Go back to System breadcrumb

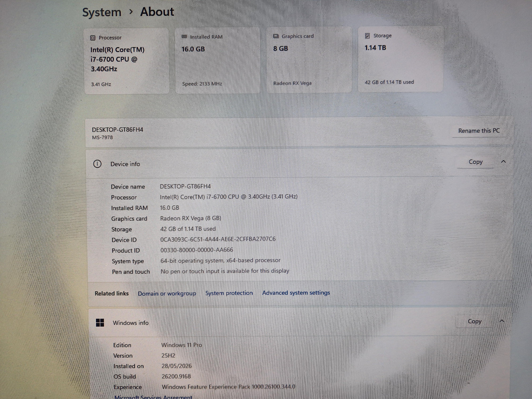(x=102, y=12)
